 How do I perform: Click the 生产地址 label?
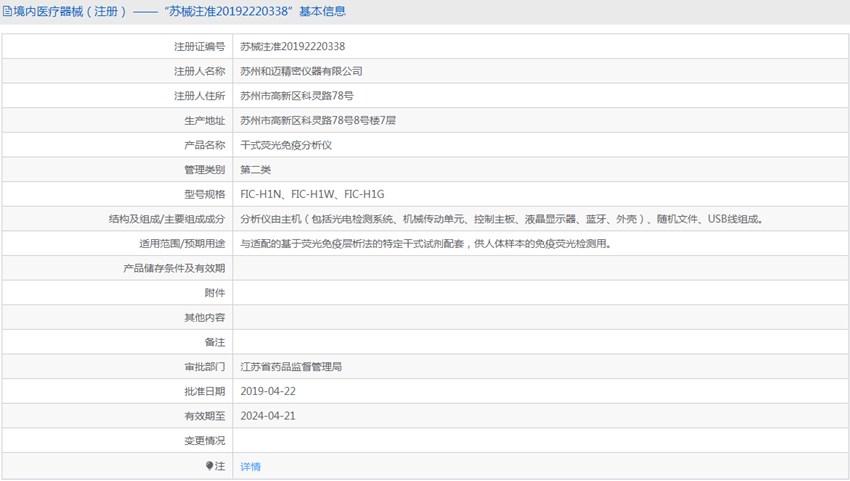[204, 120]
